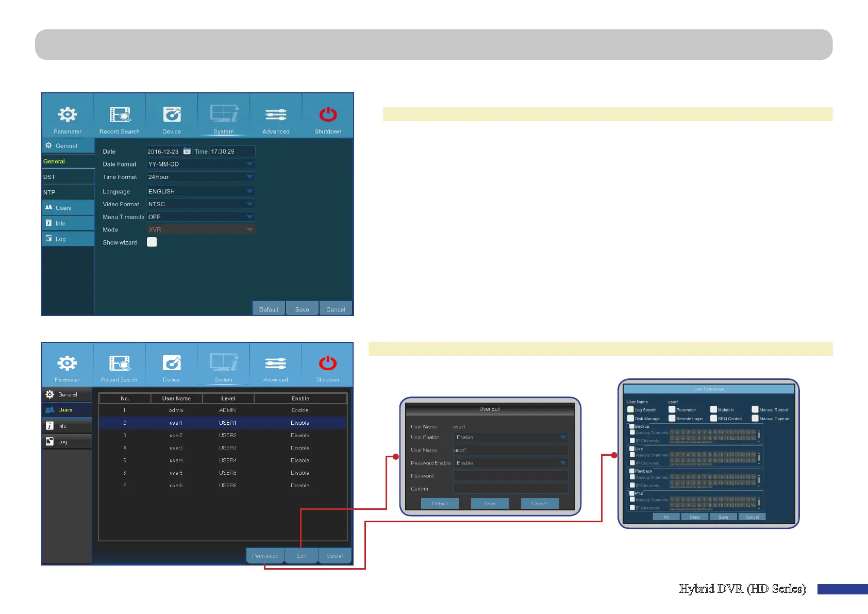Click the Confirm field in User Edit
The width and height of the screenshot is (868, 614).
pos(511,489)
